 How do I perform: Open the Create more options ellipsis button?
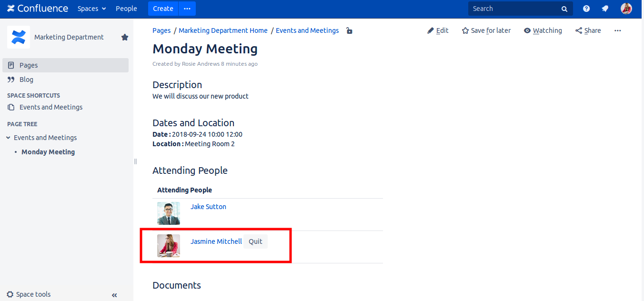[x=187, y=9]
